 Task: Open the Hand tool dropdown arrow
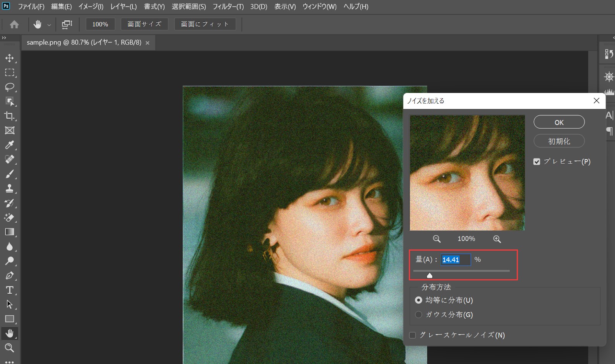49,24
